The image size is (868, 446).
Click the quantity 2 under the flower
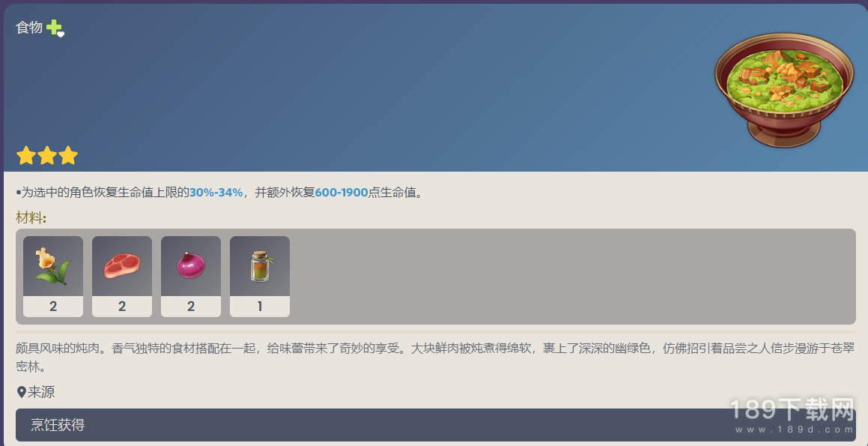coord(53,307)
